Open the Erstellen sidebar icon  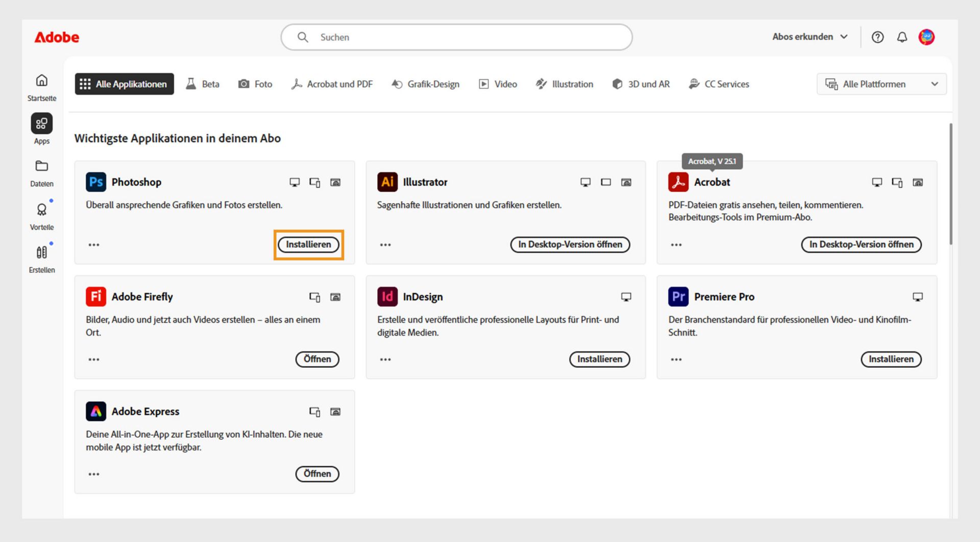click(42, 252)
